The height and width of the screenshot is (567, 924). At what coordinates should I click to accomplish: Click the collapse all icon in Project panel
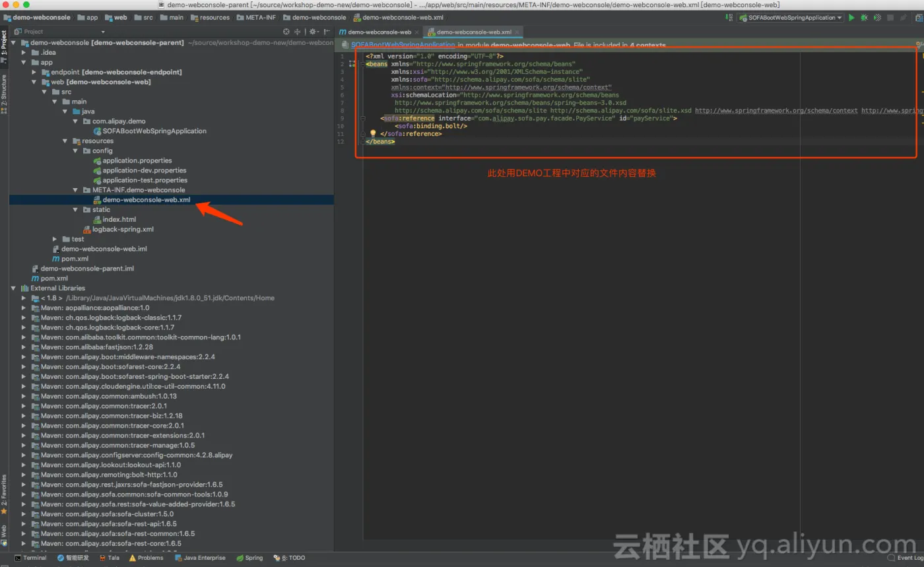point(298,31)
